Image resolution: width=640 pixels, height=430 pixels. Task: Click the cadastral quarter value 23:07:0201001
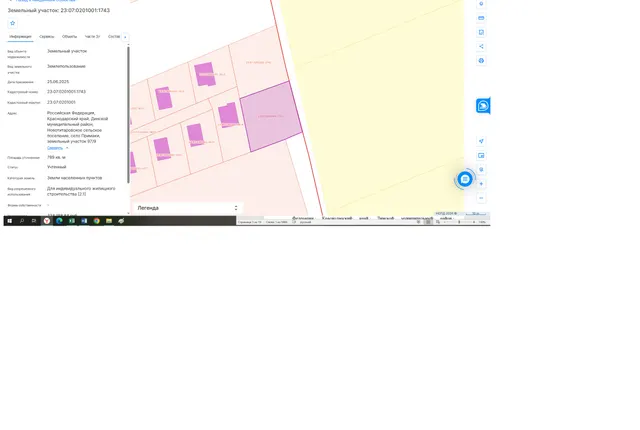coord(61,102)
